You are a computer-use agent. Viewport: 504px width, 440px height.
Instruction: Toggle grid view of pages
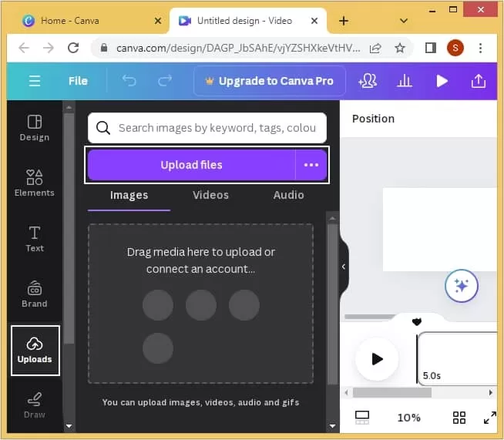pyautogui.click(x=459, y=418)
